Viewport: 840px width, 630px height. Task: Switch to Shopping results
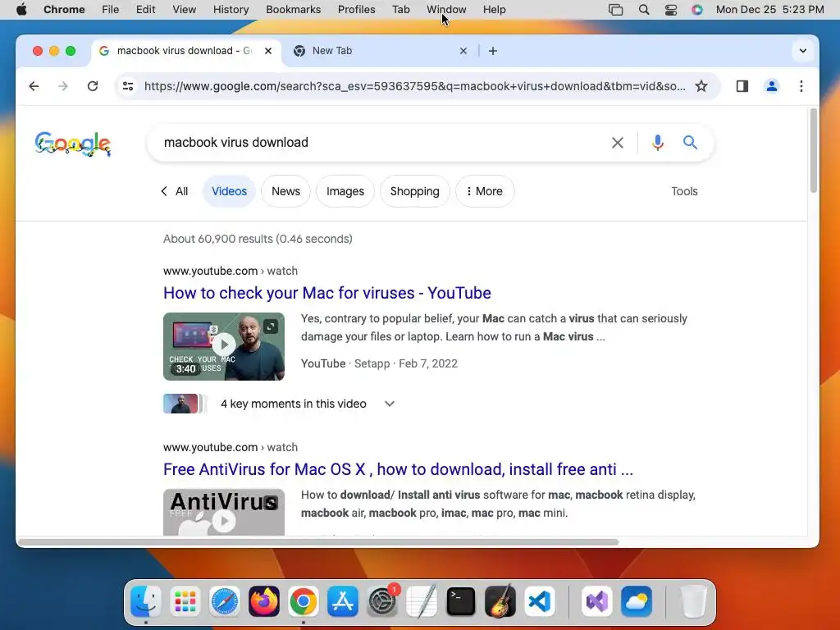tap(414, 191)
